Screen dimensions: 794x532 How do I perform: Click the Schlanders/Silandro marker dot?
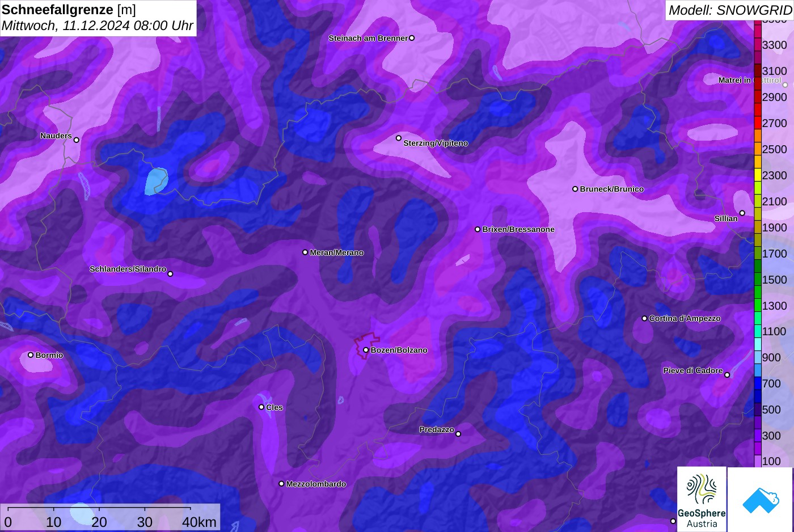pyautogui.click(x=170, y=274)
